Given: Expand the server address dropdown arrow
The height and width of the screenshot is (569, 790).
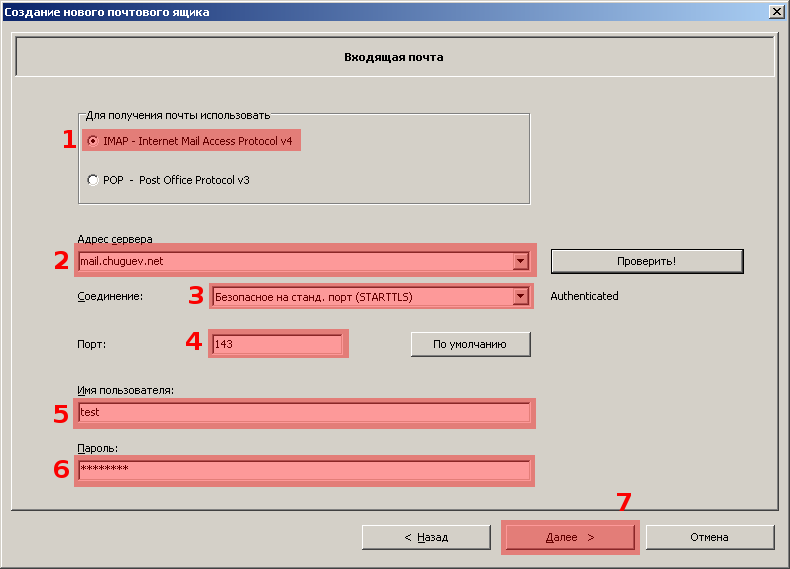Looking at the screenshot, I should pos(520,261).
